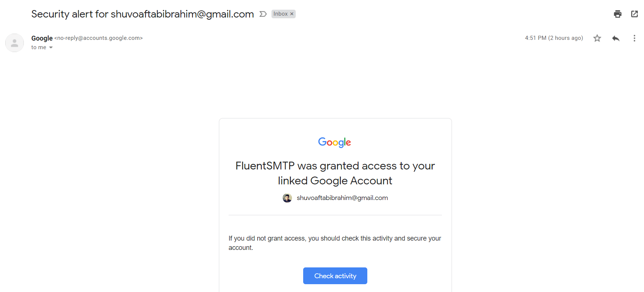Reply to the Google no-reply message

616,38
